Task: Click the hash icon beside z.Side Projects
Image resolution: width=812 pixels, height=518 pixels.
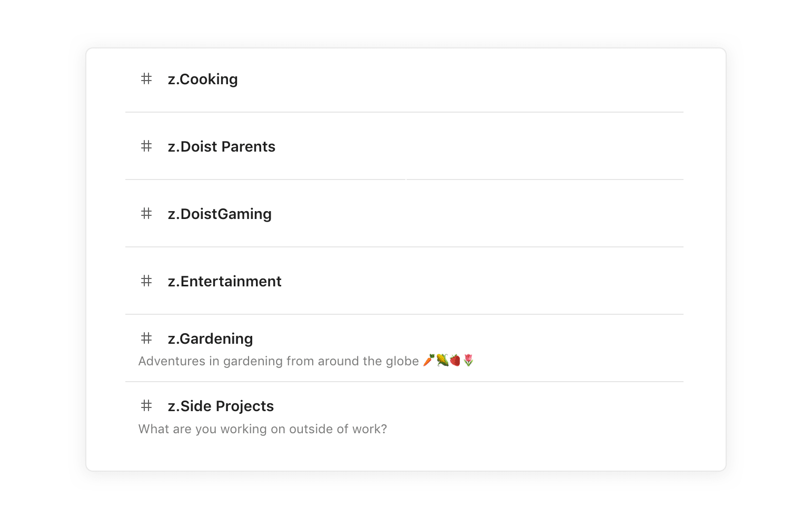Action: click(x=146, y=405)
